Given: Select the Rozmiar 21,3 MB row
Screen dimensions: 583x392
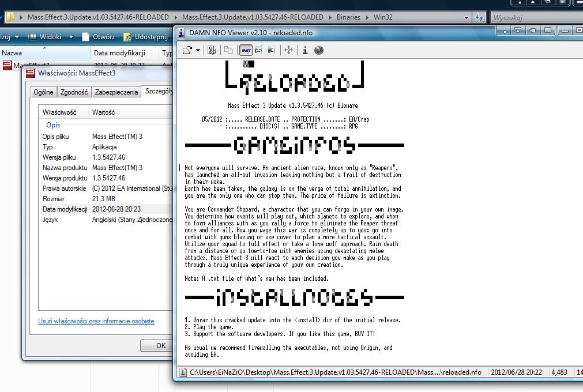Looking at the screenshot, I should pos(106,199).
